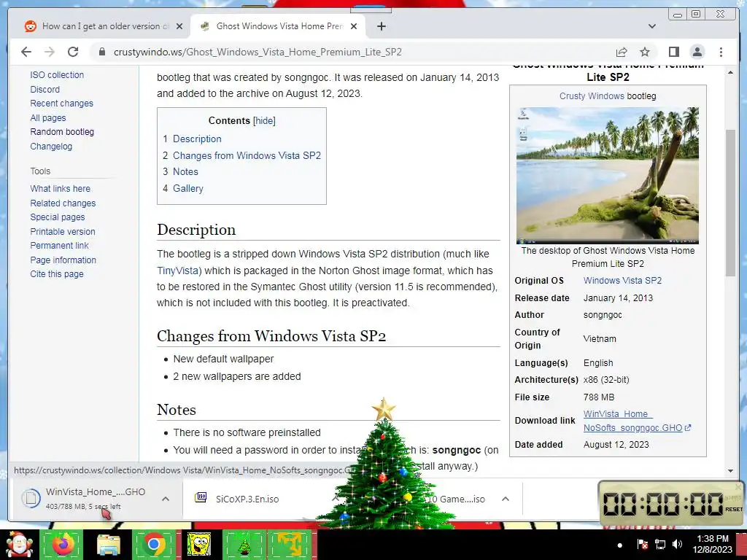This screenshot has width=747, height=560.
Task: Open SiCoXP.3.En.iso download item
Action: click(247, 499)
